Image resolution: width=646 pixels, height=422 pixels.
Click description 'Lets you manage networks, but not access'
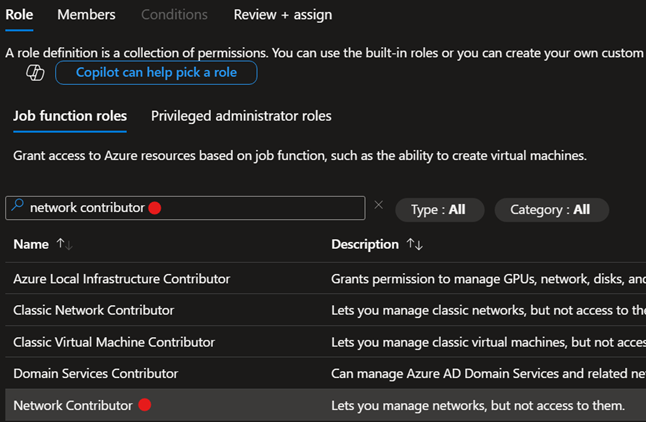click(478, 406)
